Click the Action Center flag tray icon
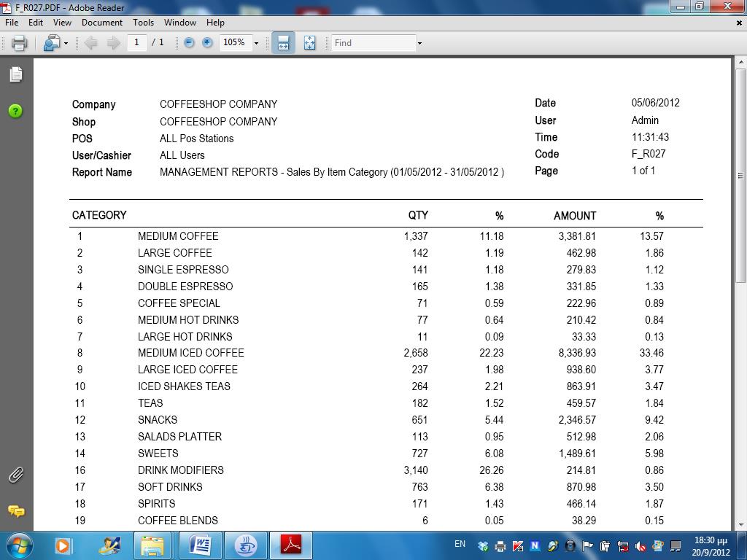 (588, 545)
